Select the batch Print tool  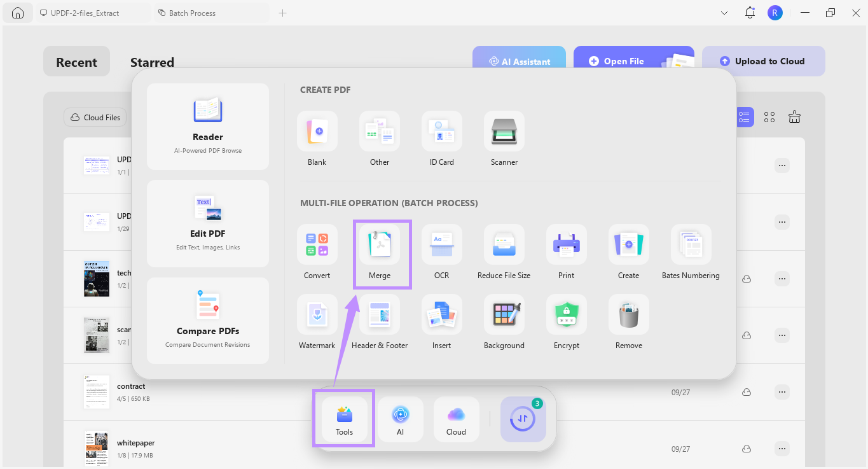(x=566, y=253)
